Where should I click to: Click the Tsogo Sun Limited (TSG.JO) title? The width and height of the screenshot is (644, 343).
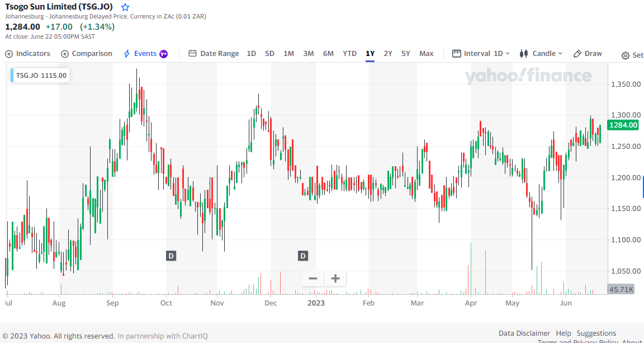click(59, 7)
